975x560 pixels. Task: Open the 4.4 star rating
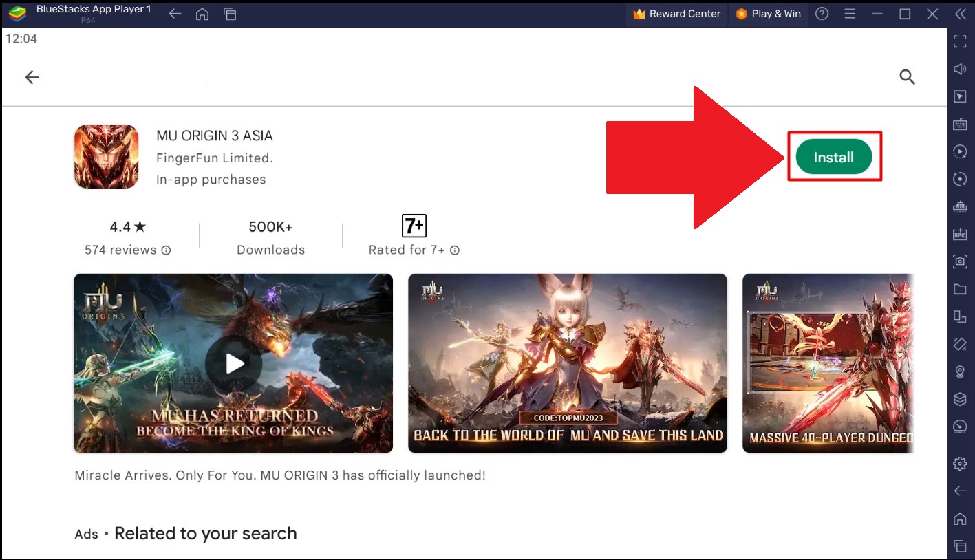click(128, 226)
